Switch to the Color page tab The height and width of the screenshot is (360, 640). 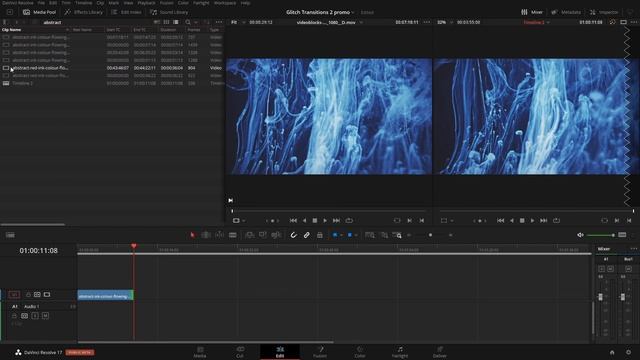point(360,352)
